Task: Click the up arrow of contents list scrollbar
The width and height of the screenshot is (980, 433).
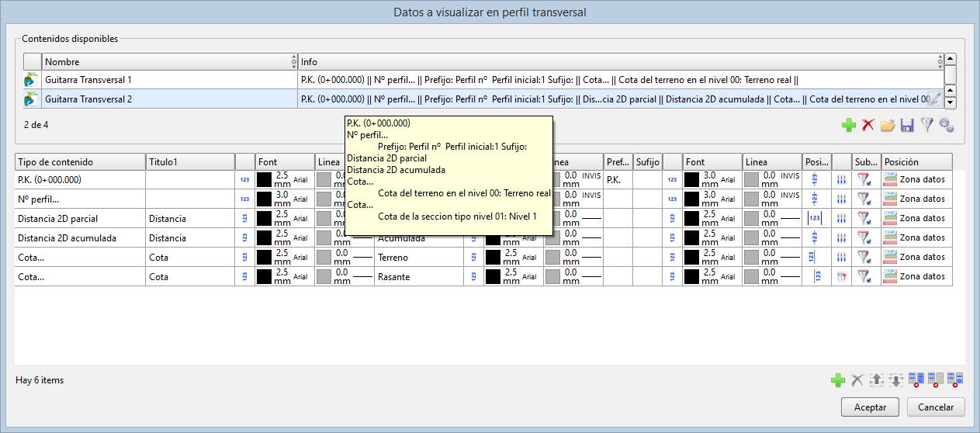Action: click(x=950, y=59)
